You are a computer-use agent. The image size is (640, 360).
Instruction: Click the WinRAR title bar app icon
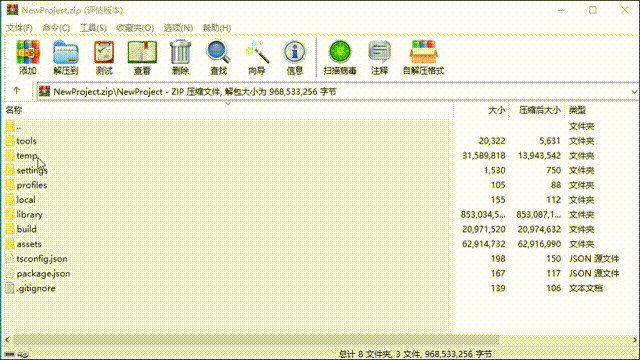pos(12,10)
